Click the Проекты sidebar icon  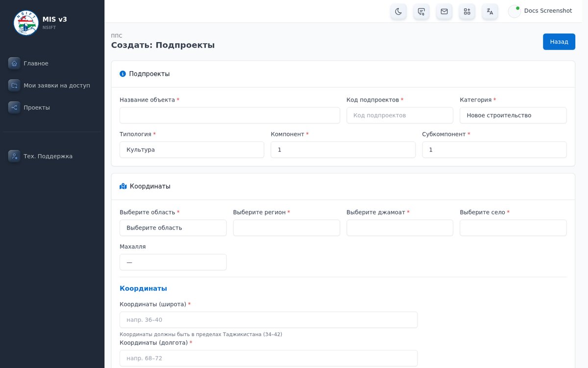pos(14,107)
